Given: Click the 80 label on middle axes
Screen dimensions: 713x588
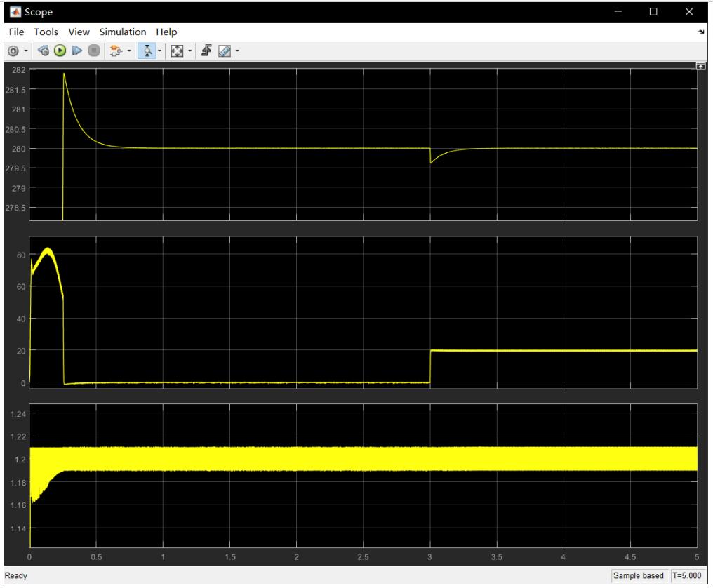Looking at the screenshot, I should pyautogui.click(x=21, y=255).
